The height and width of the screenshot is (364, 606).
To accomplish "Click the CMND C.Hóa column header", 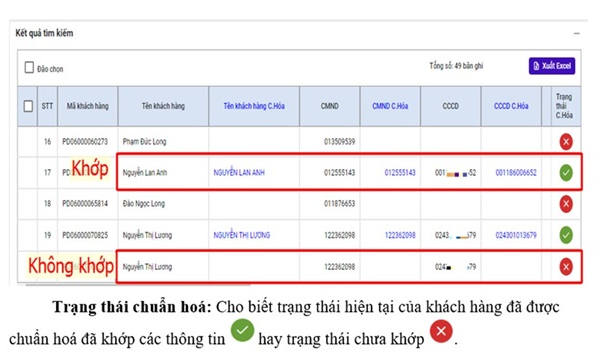I will [x=390, y=106].
